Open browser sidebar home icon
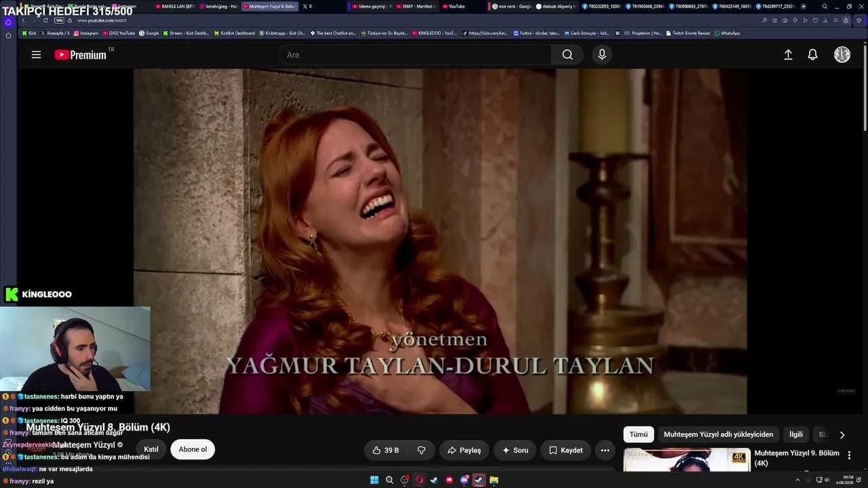This screenshot has width=868, height=488. tap(8, 22)
